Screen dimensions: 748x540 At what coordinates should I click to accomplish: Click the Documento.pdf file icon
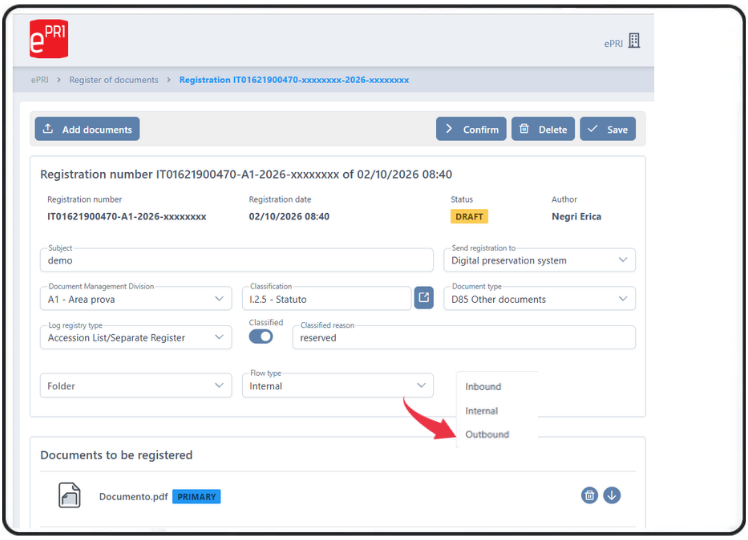(x=69, y=495)
